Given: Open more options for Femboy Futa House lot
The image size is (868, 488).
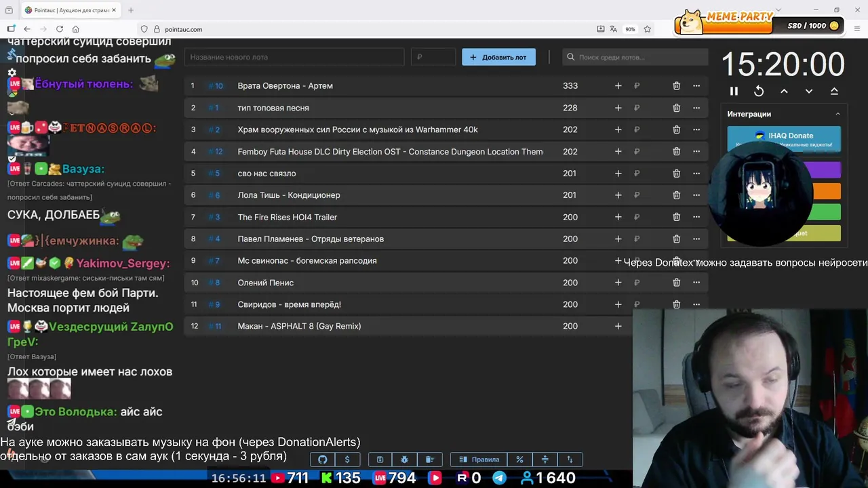Looking at the screenshot, I should pos(696,152).
